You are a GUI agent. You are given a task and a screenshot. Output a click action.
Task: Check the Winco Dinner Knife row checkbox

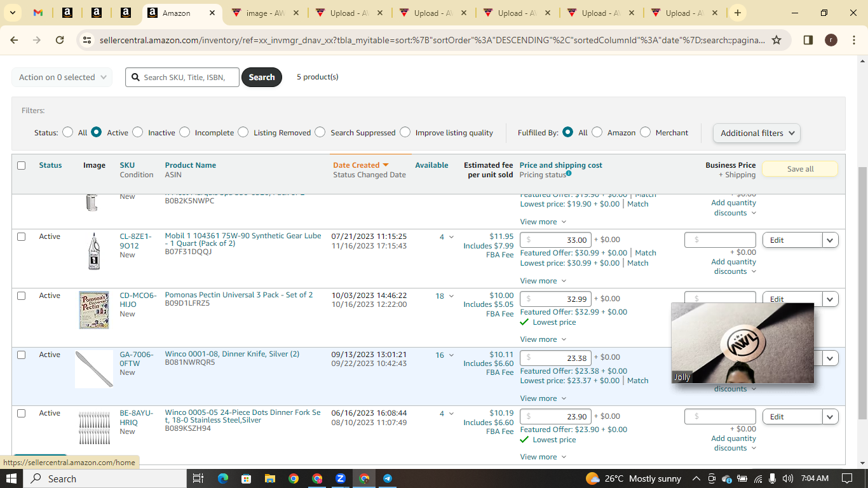point(22,355)
